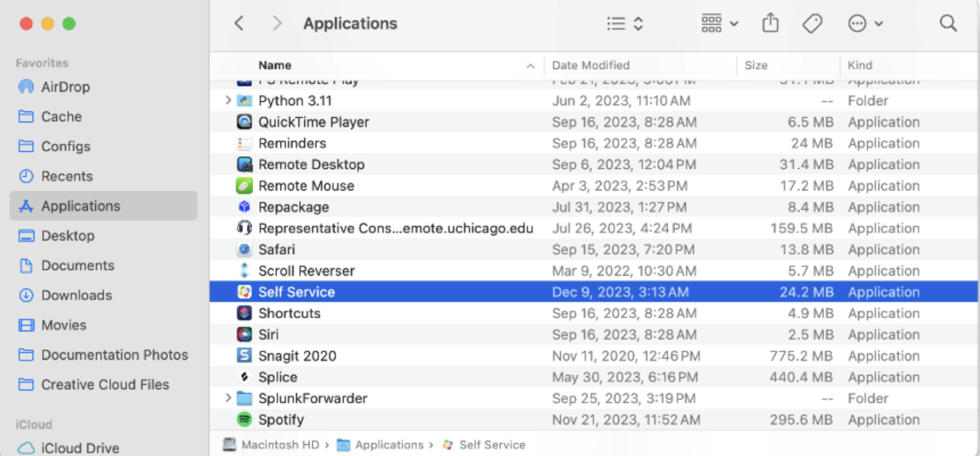The height and width of the screenshot is (456, 980).
Task: Click Macintosh HD in the path bar
Action: click(279, 445)
